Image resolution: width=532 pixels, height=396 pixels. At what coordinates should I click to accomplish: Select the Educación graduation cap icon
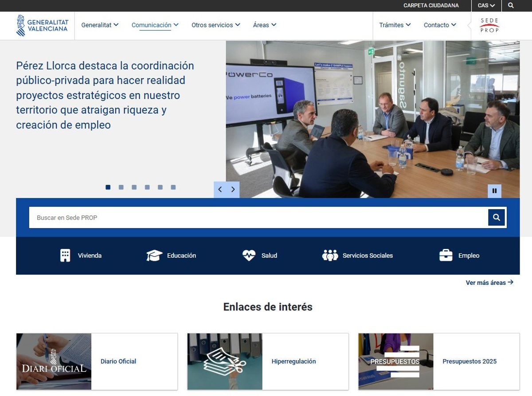pyautogui.click(x=154, y=256)
